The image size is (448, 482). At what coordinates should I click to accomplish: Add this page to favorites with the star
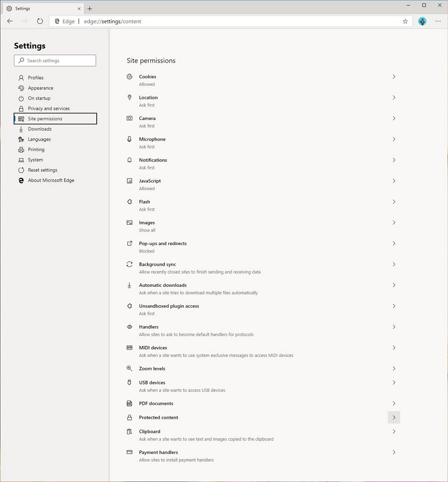[405, 21]
